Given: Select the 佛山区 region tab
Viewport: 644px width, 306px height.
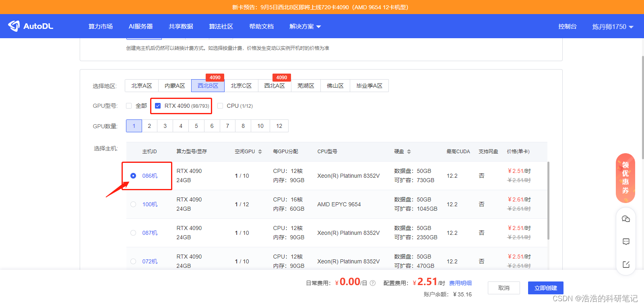Looking at the screenshot, I should pyautogui.click(x=335, y=86).
